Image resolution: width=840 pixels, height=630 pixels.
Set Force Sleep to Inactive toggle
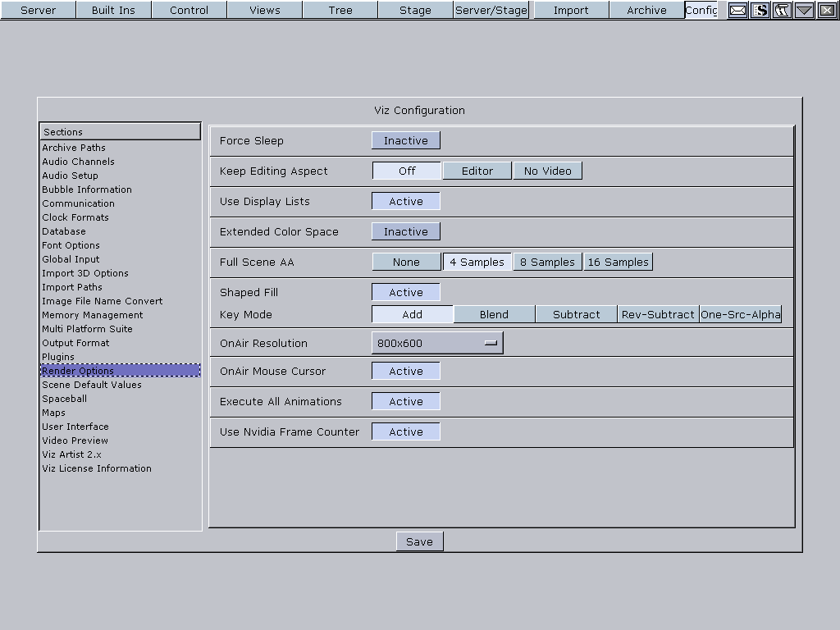click(x=405, y=140)
